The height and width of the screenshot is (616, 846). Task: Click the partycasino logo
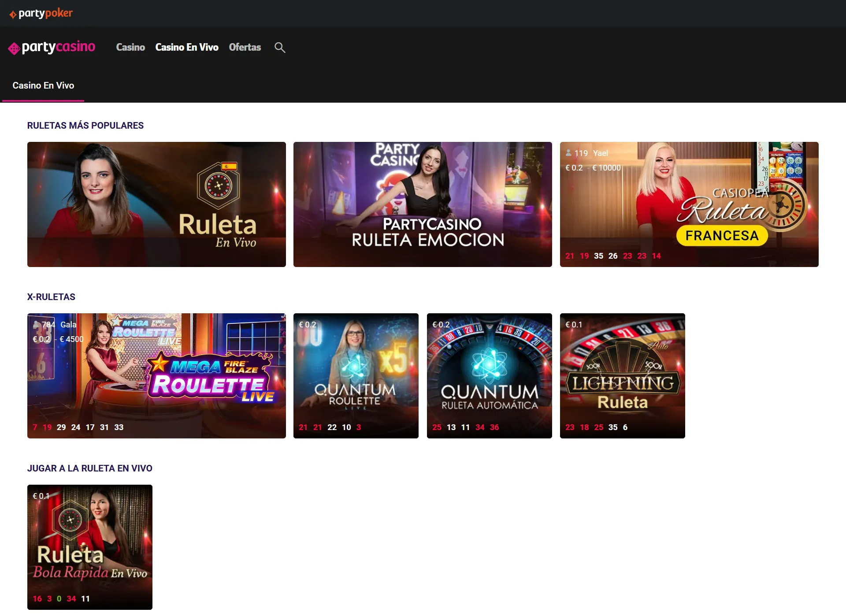pos(52,47)
